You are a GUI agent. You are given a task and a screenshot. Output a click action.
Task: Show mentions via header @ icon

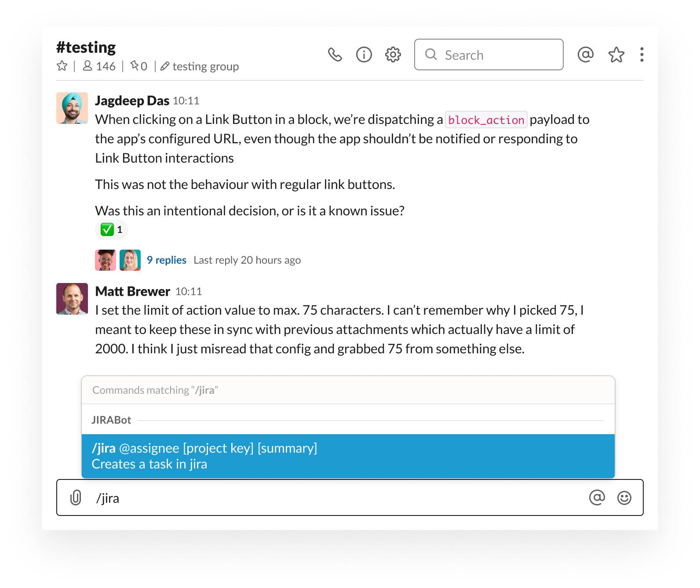point(586,54)
